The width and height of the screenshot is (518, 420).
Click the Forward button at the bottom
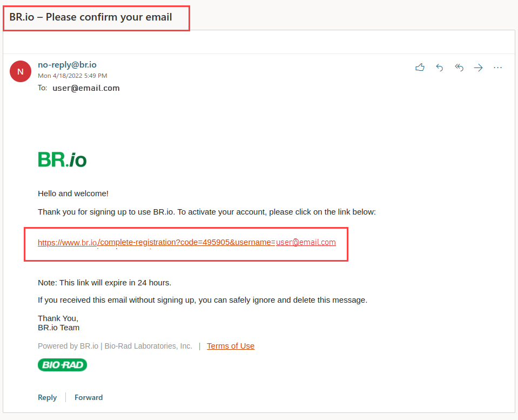coord(89,397)
